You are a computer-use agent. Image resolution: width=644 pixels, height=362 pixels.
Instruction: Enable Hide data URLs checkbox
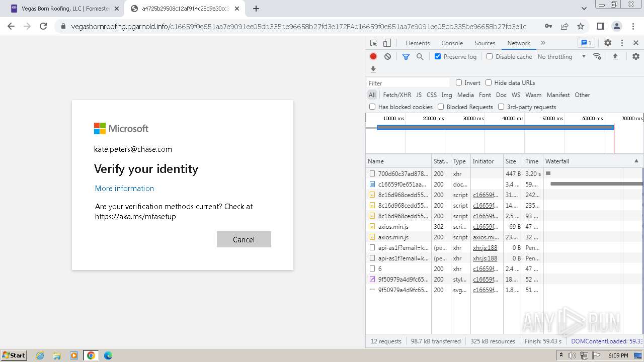pos(489,82)
